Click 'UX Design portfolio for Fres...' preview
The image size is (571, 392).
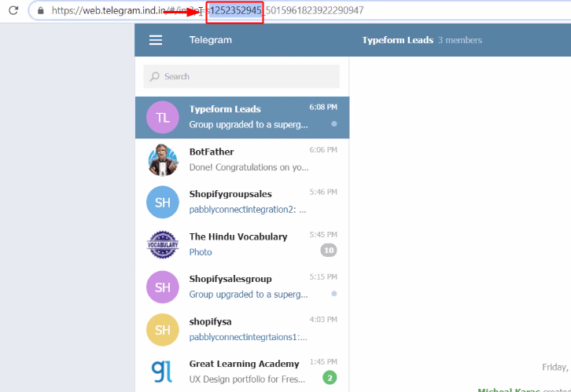click(247, 379)
